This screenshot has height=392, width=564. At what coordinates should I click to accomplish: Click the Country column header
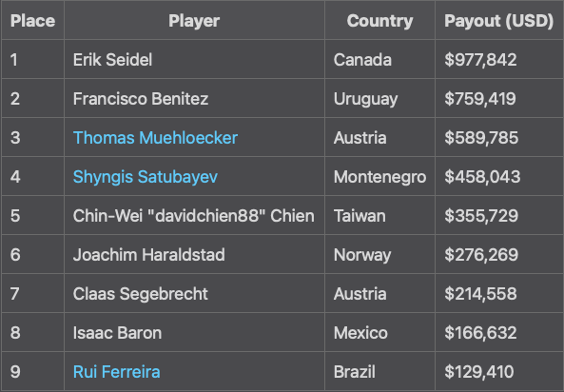[x=379, y=20]
